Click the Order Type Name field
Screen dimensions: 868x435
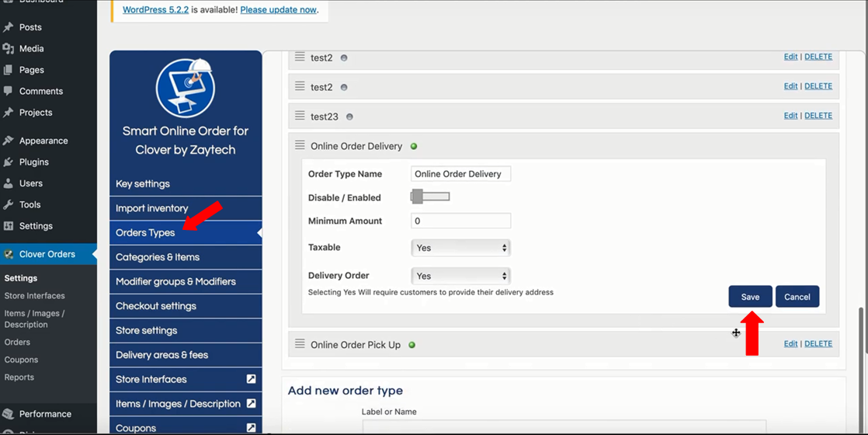click(460, 174)
